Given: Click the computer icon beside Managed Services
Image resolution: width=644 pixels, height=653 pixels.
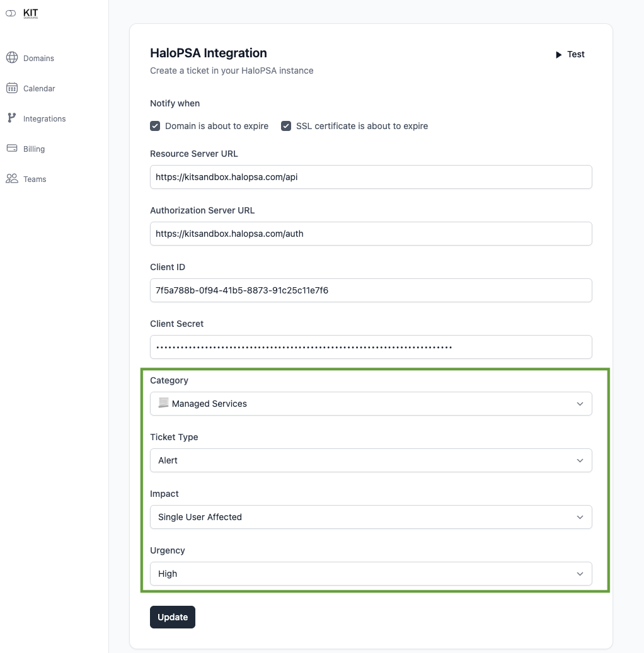Looking at the screenshot, I should pyautogui.click(x=163, y=403).
